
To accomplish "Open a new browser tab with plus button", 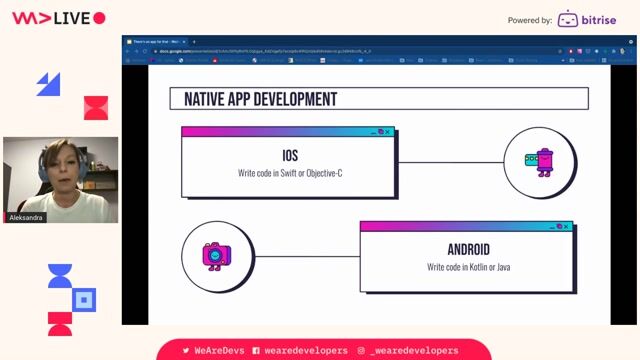I will [194, 42].
